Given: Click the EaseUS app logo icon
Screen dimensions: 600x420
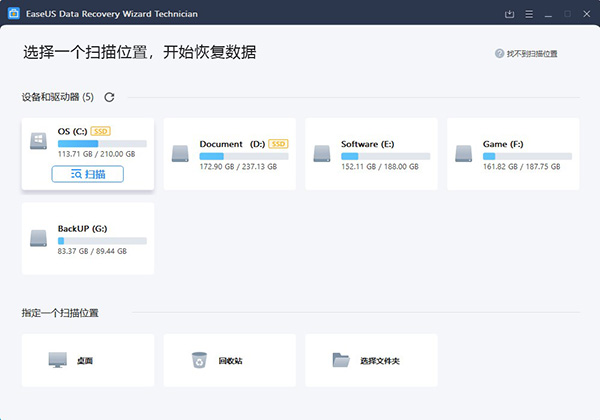Looking at the screenshot, I should point(11,14).
